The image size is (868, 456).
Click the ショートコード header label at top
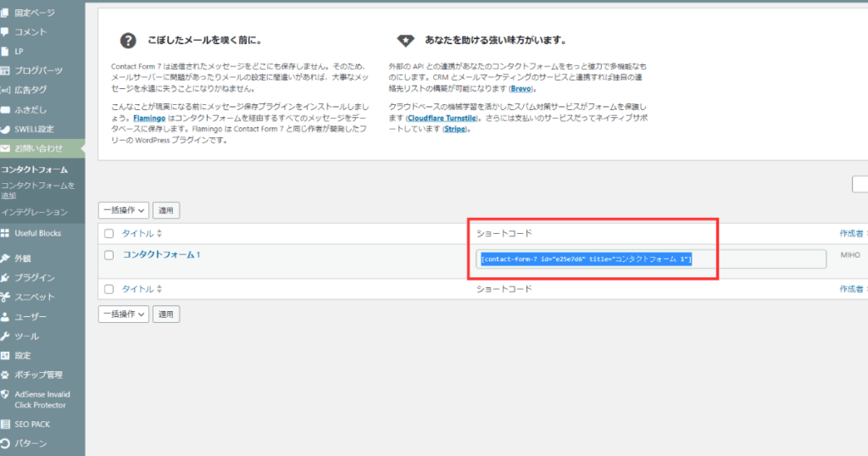tap(504, 234)
